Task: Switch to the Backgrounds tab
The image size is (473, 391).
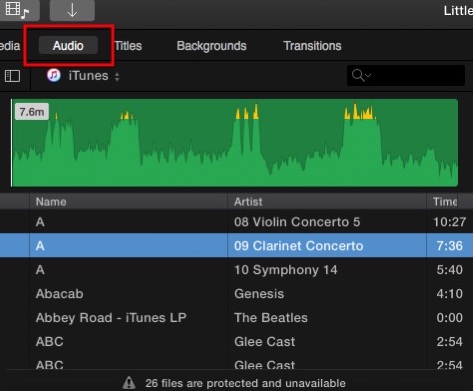Action: [x=211, y=46]
